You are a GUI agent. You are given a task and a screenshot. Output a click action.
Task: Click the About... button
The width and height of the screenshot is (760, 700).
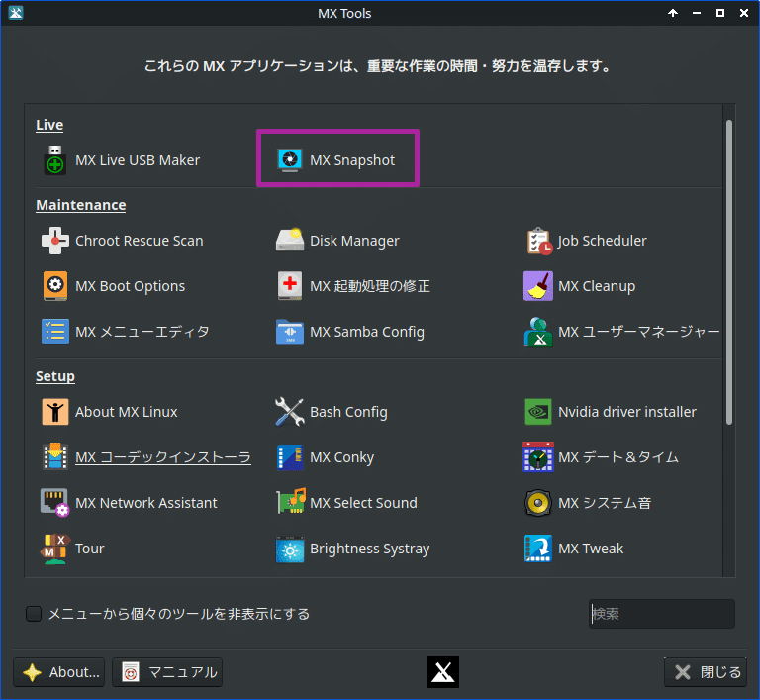tap(59, 672)
